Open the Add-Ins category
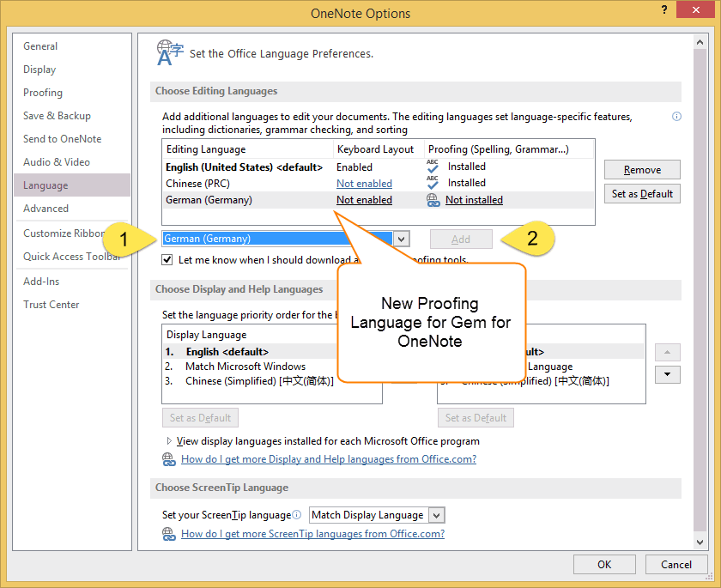 pos(41,282)
